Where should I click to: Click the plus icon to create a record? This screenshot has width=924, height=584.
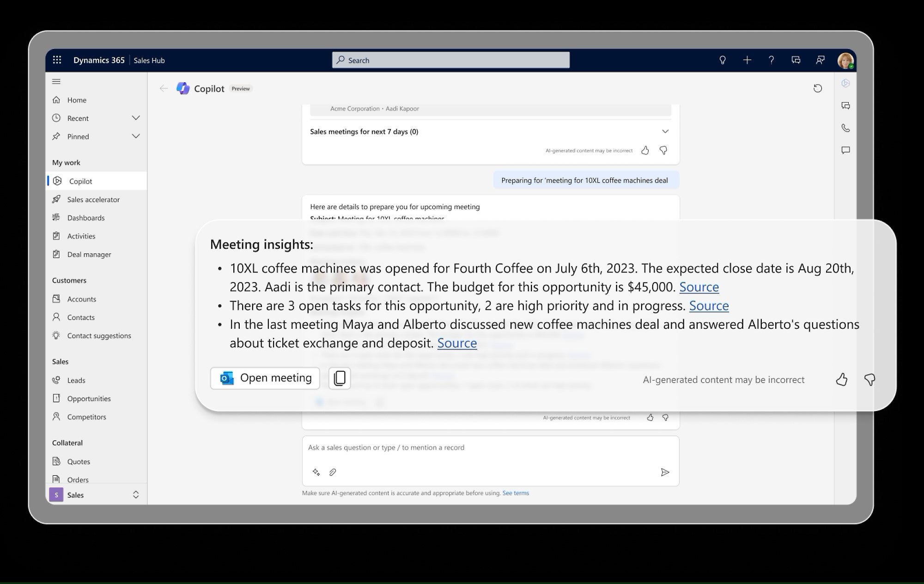pos(747,60)
